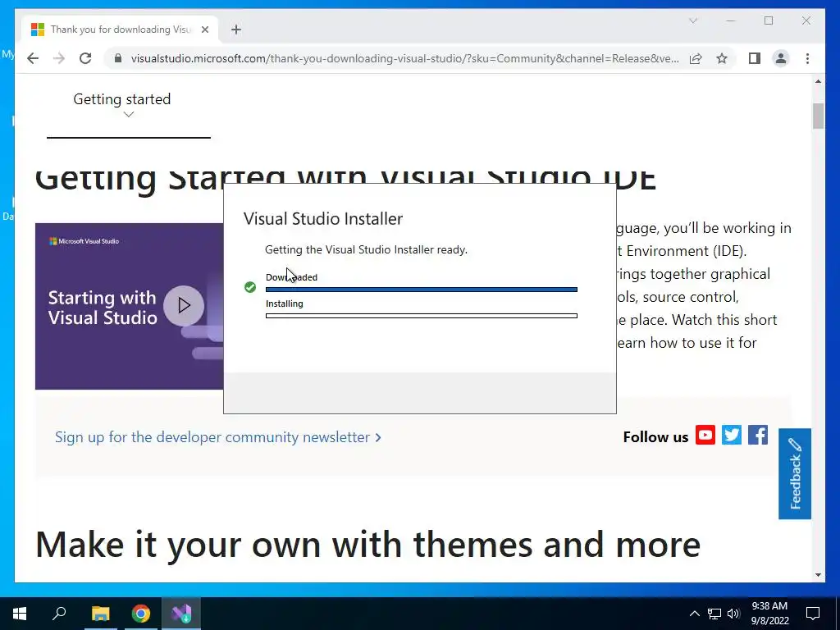This screenshot has width=840, height=630.
Task: Open File Explorer from the taskbar
Action: click(100, 614)
